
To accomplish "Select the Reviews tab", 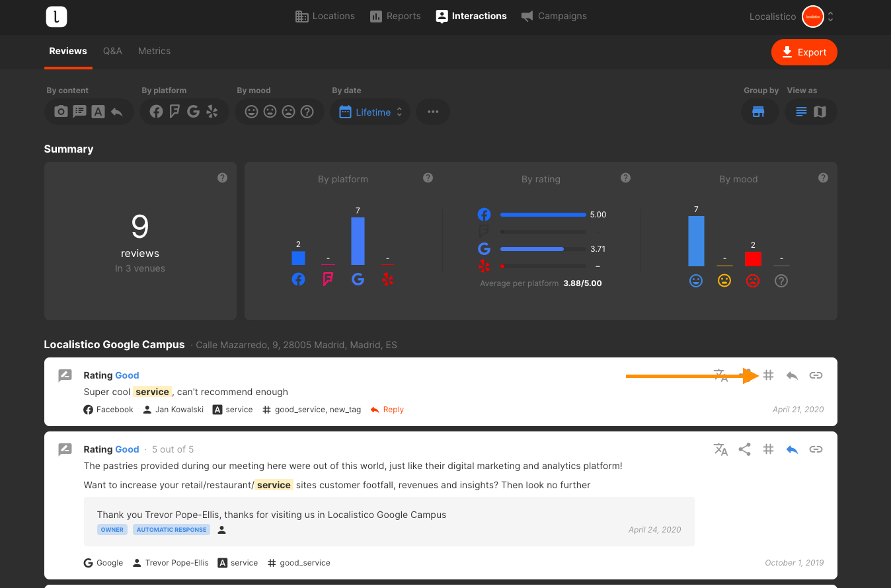I will tap(68, 51).
